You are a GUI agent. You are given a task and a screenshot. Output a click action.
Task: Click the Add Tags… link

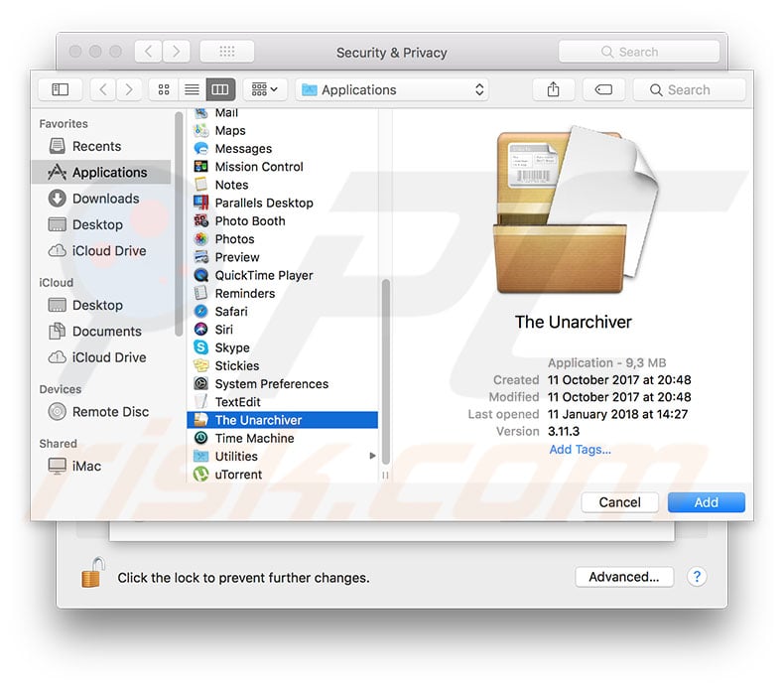point(580,450)
